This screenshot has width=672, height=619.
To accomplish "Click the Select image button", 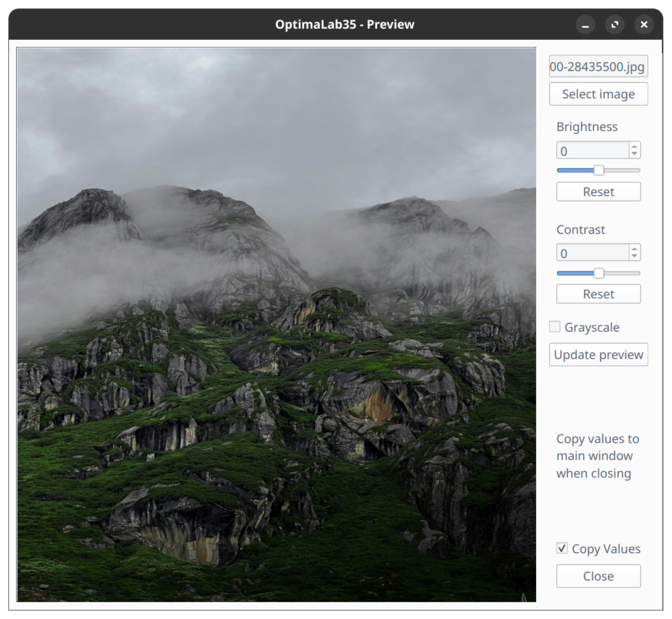I will (x=598, y=94).
